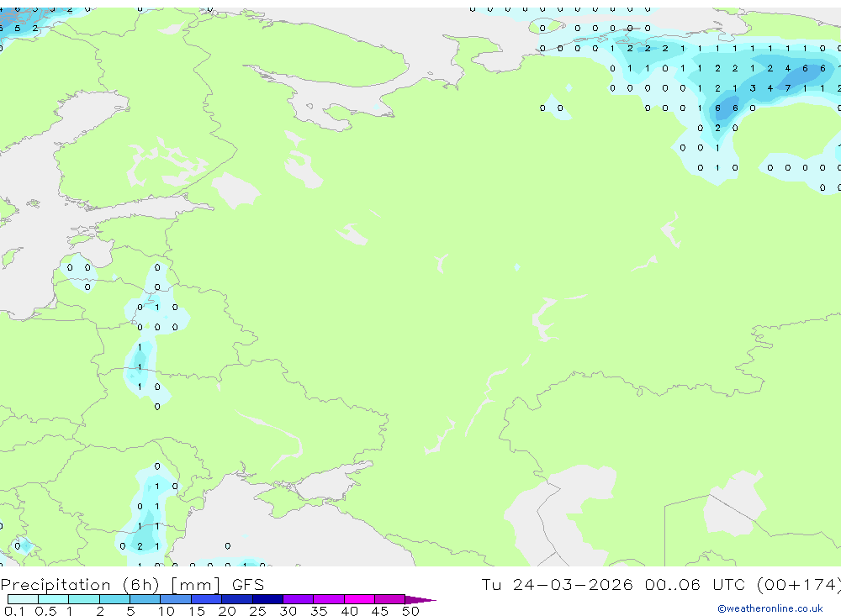Click the "15" legend scale label
This screenshot has height=616, width=841.
click(197, 611)
